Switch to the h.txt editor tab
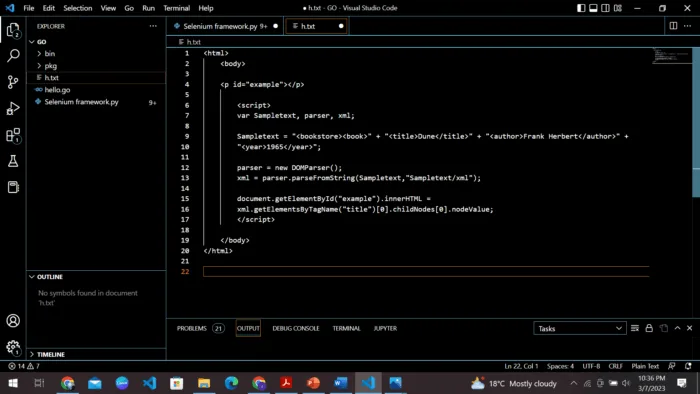700x394 pixels. [x=317, y=26]
